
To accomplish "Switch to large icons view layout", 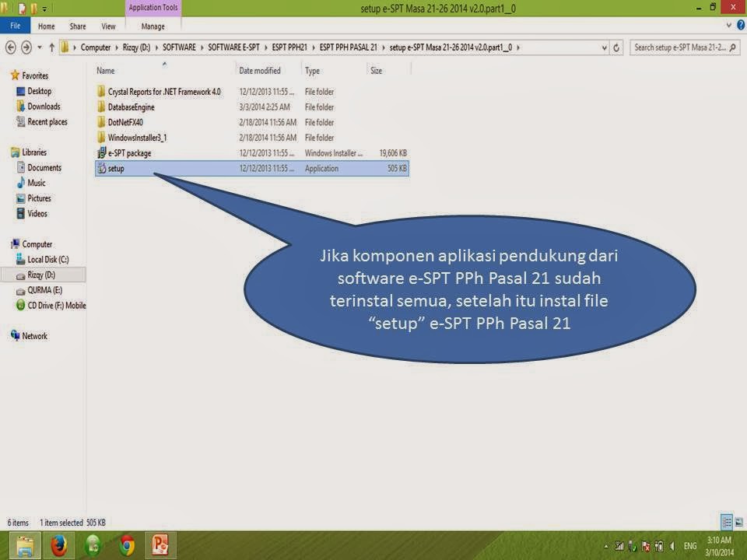I will tap(739, 522).
